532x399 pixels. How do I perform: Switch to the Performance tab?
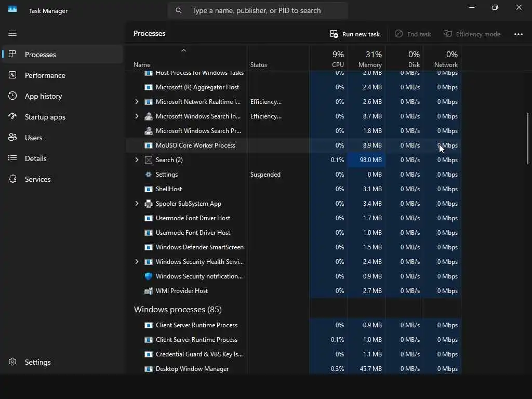(62, 75)
